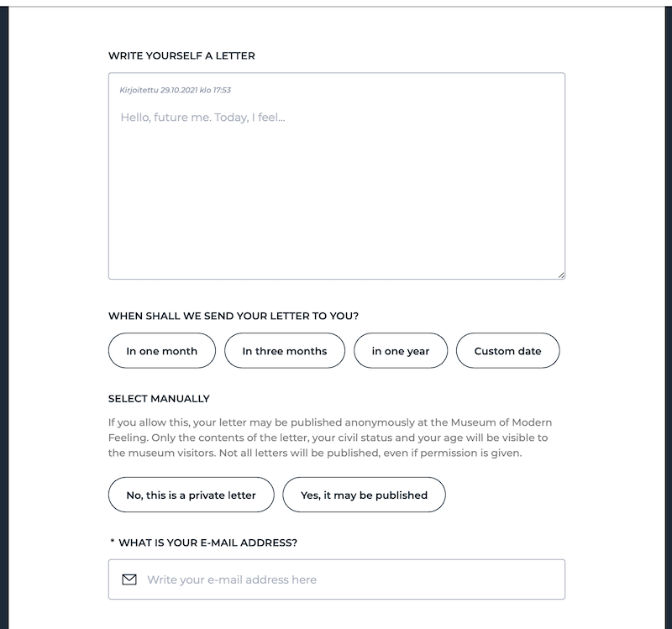The height and width of the screenshot is (629, 672).
Task: Focus the e-mail address input field
Action: [x=353, y=579]
